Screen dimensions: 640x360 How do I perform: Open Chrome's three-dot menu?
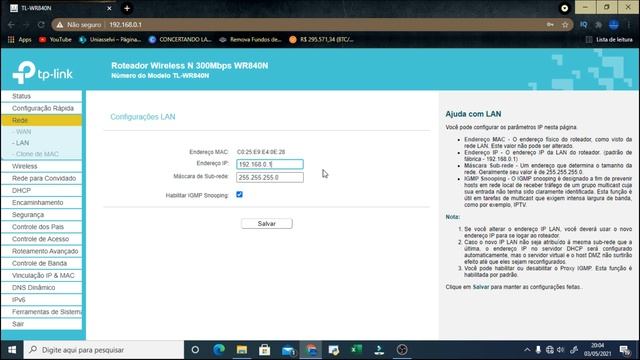tap(629, 24)
